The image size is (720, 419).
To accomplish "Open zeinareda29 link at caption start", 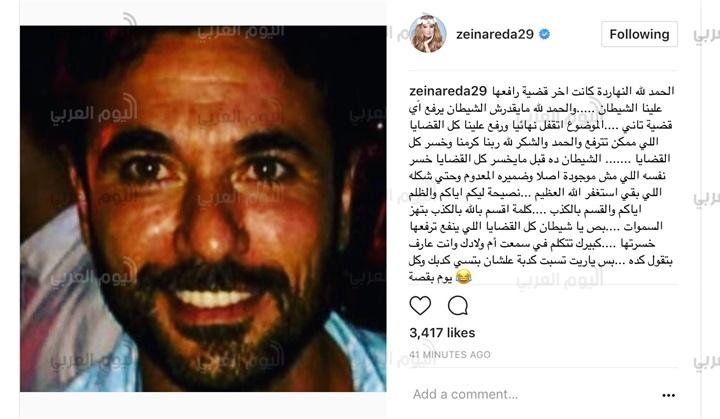I will [448, 91].
